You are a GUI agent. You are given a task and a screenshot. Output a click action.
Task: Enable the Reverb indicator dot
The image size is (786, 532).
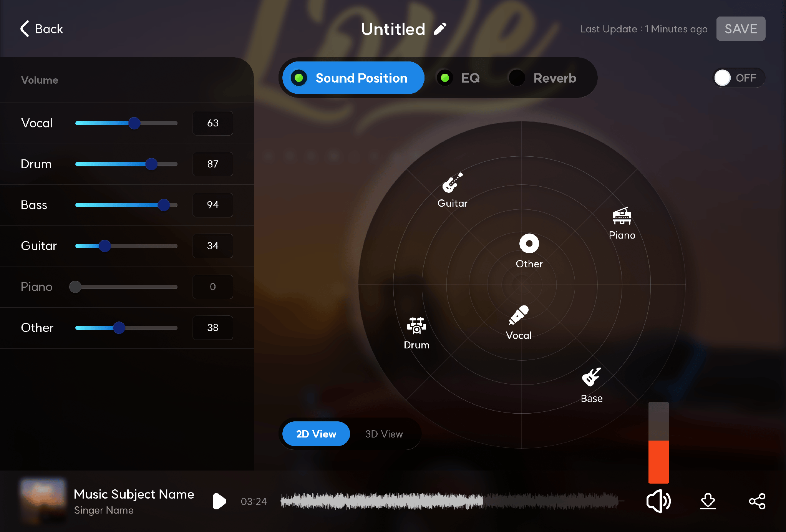[x=517, y=78]
